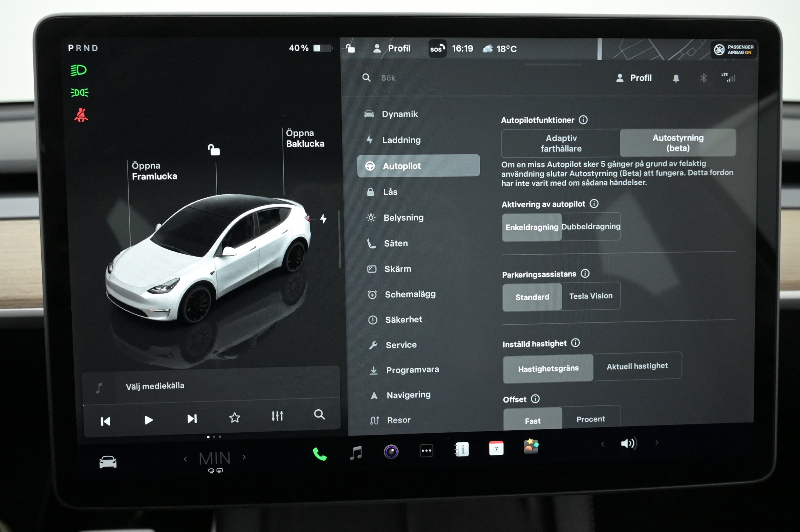Open the all apps three-dot launcher
This screenshot has width=800, height=532.
click(426, 451)
